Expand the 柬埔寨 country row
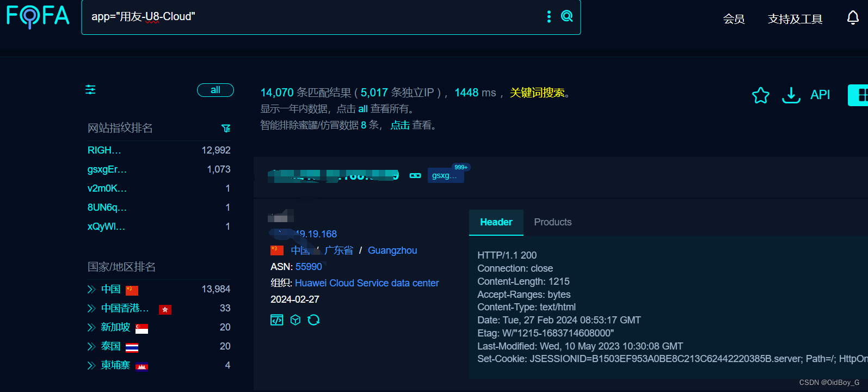 tap(91, 365)
